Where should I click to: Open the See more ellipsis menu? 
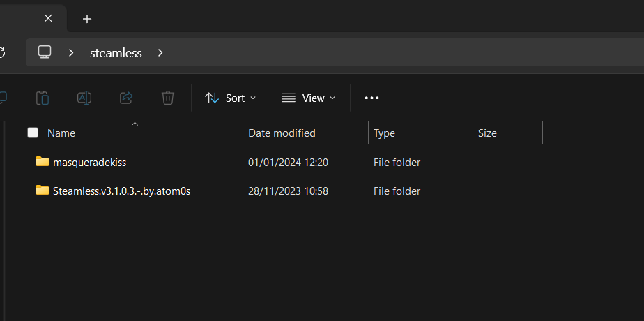371,98
